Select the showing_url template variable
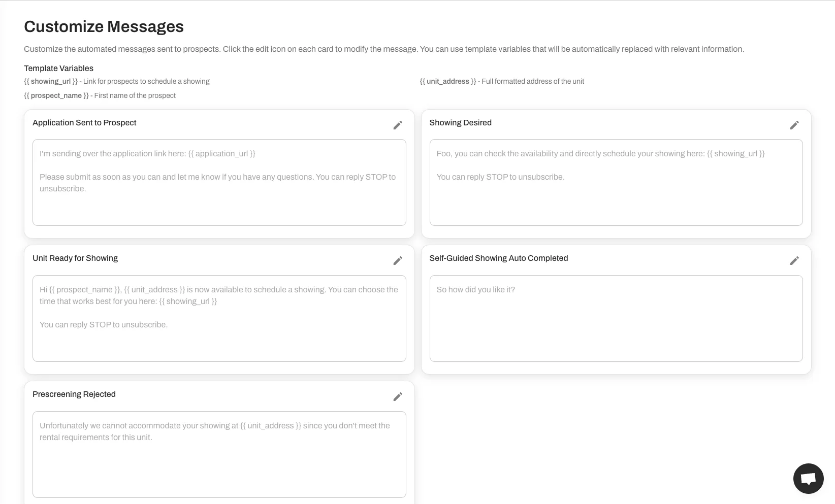Image resolution: width=835 pixels, height=504 pixels. click(51, 81)
